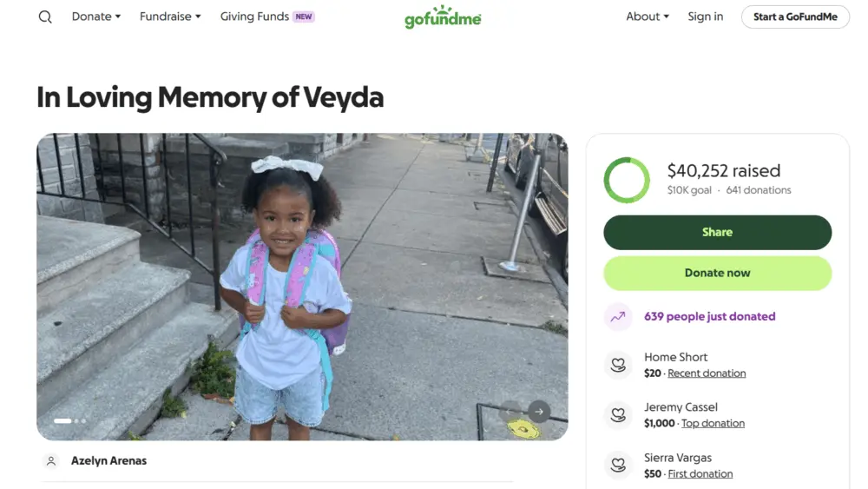This screenshot has height=489, width=868.
Task: Click the circular fundraising progress ring
Action: tap(627, 180)
